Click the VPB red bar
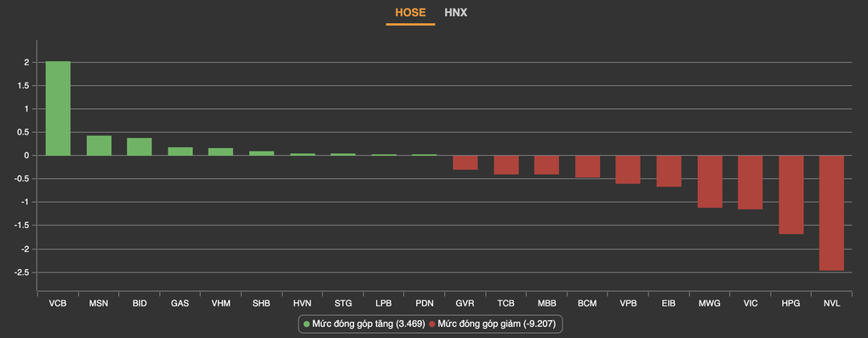This screenshot has height=338, width=868. click(x=628, y=169)
